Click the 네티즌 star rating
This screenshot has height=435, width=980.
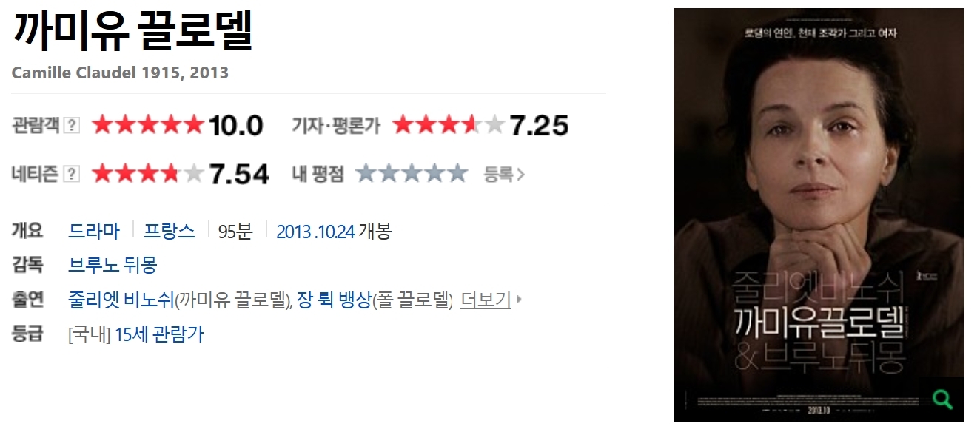click(x=147, y=173)
